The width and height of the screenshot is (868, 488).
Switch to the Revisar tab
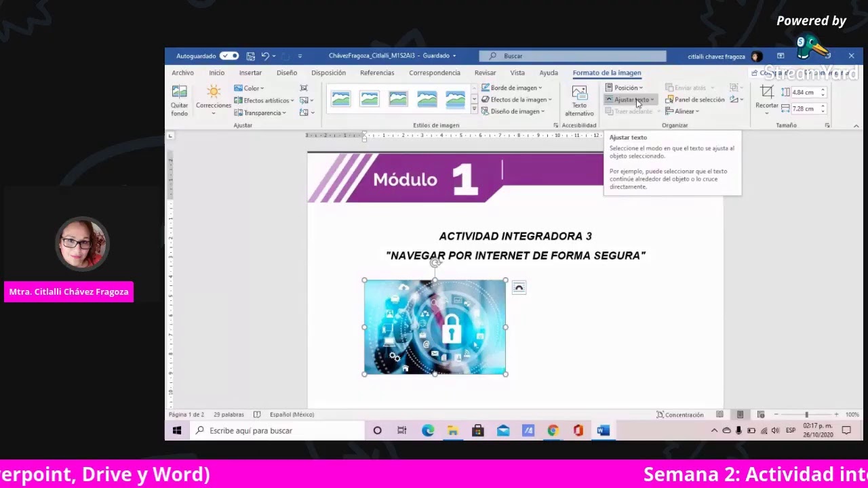[485, 73]
